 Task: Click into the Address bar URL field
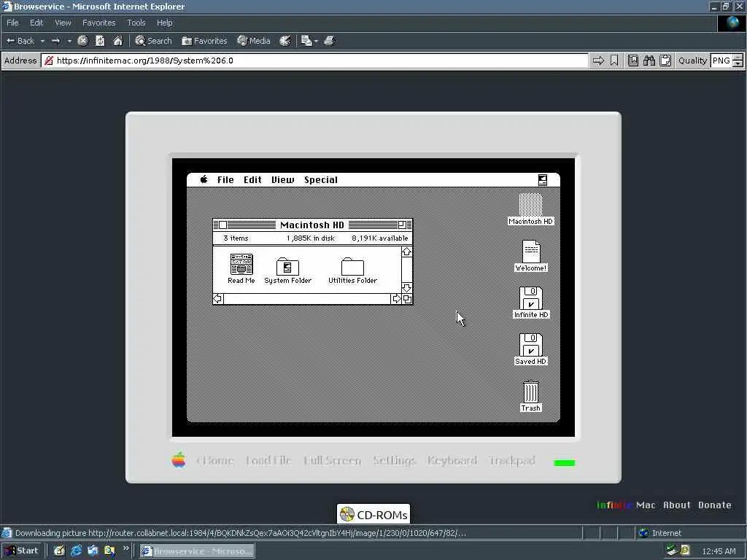click(x=315, y=61)
